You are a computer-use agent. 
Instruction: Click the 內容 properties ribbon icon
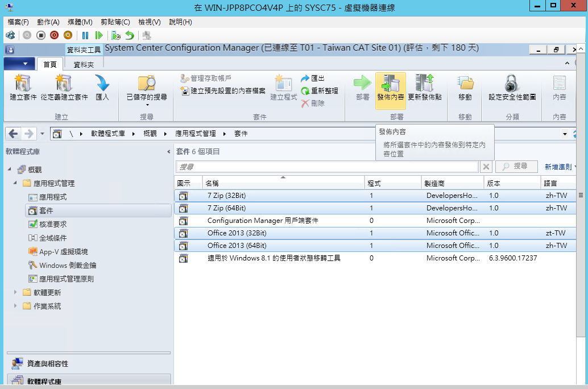559,83
